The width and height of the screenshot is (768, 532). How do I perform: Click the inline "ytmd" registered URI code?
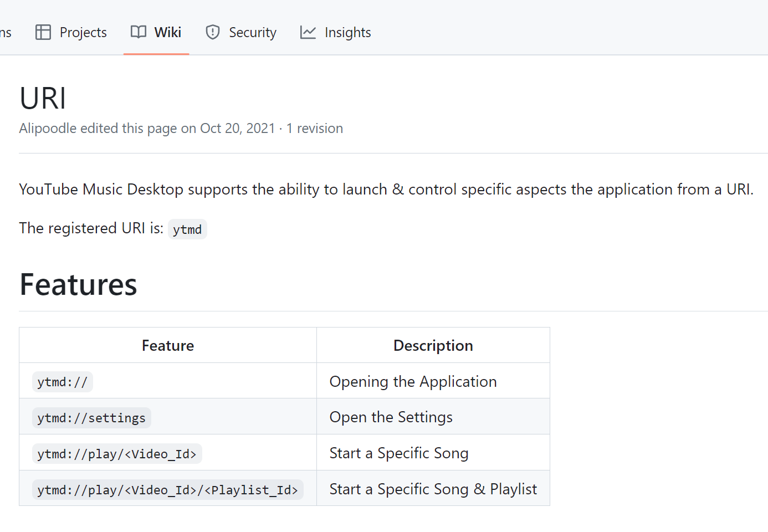pos(187,229)
